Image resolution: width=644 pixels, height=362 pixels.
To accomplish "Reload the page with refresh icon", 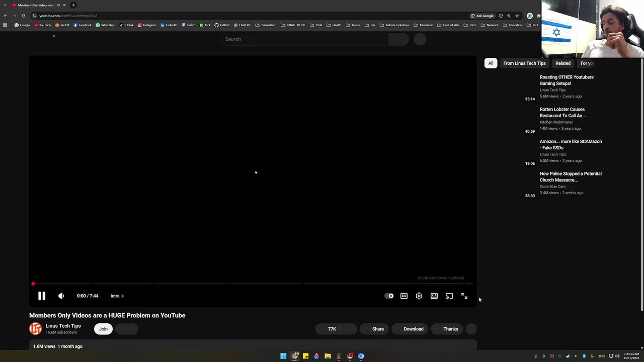I will [24, 16].
